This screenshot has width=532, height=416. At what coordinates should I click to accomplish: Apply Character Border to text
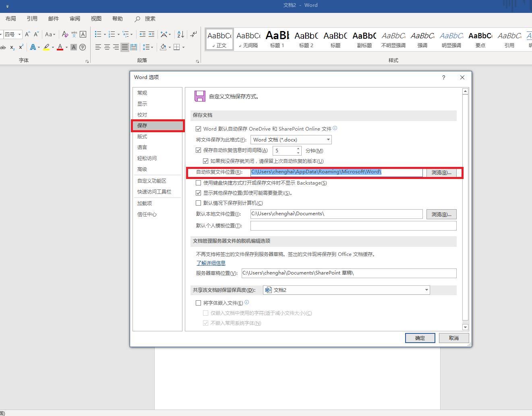point(83,34)
